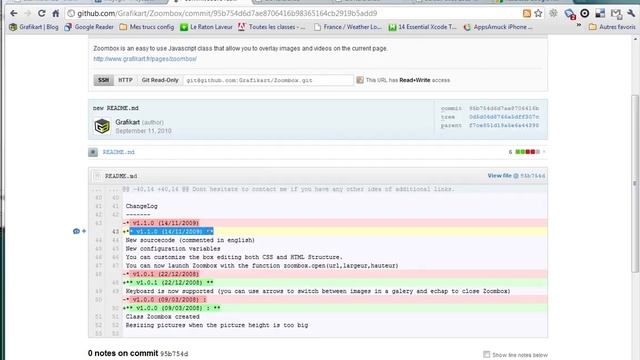Image resolution: width=640 pixels, height=360 pixels.
Task: Click the black circular target extension icon
Action: pyautogui.click(x=584, y=13)
